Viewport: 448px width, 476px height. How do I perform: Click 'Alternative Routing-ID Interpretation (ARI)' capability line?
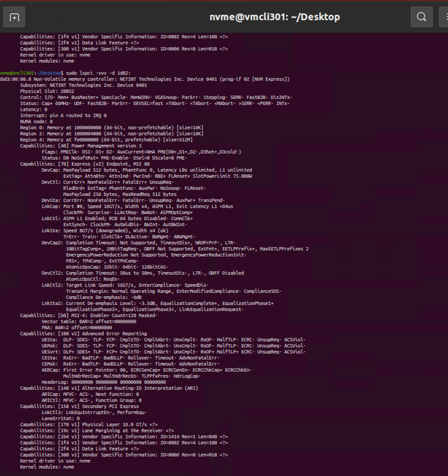coord(109,389)
